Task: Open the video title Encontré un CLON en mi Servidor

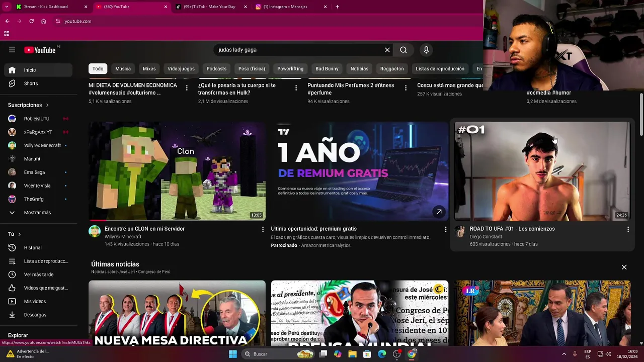Action: pyautogui.click(x=144, y=229)
